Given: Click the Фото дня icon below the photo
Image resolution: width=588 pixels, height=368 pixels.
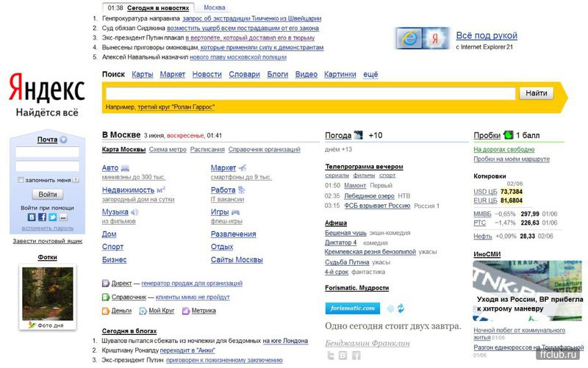Looking at the screenshot, I should tap(32, 325).
